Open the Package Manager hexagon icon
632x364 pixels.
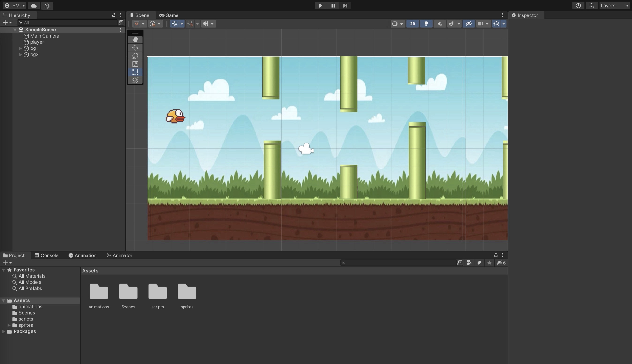[x=47, y=5]
